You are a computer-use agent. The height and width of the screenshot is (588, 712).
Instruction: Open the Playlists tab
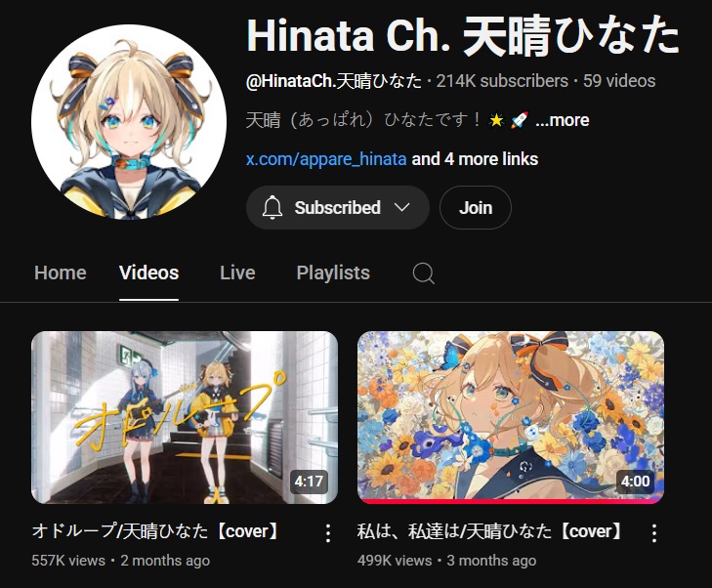(x=333, y=273)
